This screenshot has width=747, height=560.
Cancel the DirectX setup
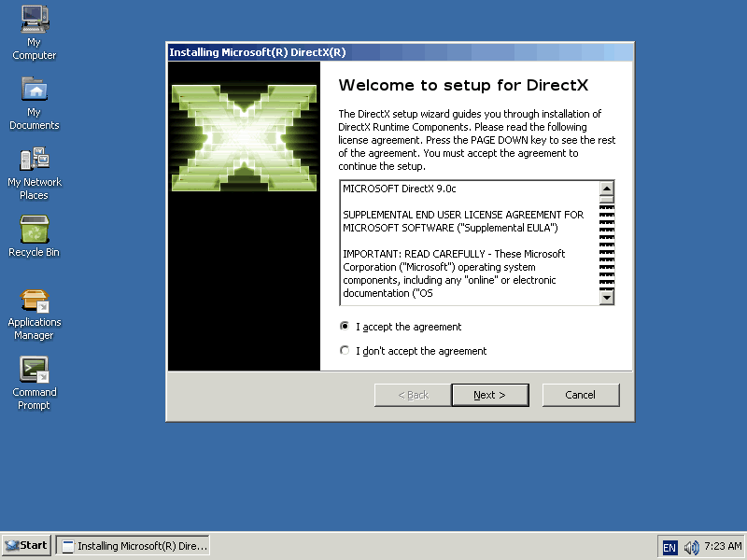point(581,395)
